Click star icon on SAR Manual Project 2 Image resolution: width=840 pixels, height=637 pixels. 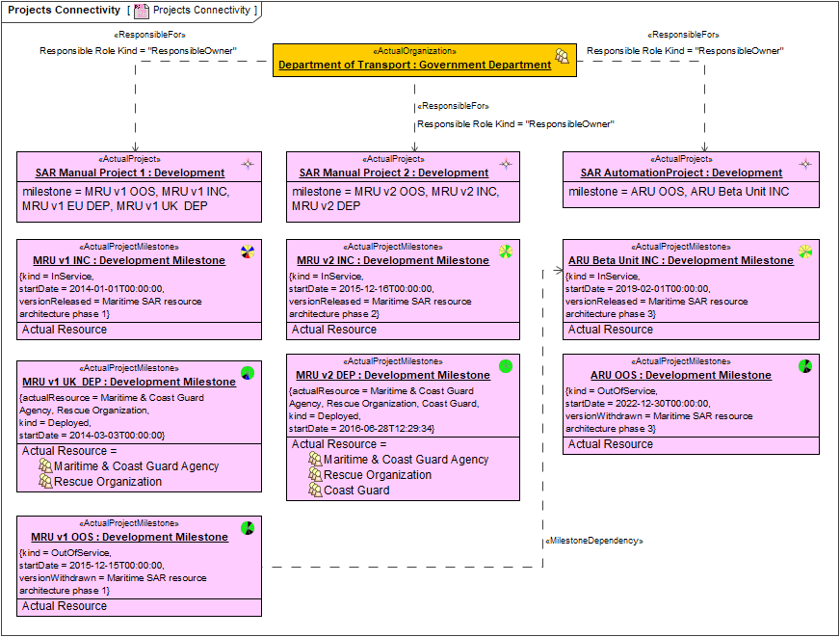point(505,165)
